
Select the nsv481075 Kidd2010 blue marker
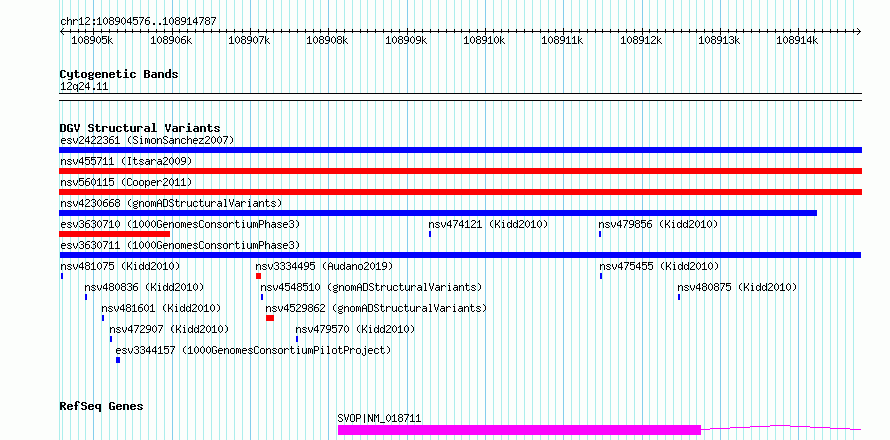62,276
